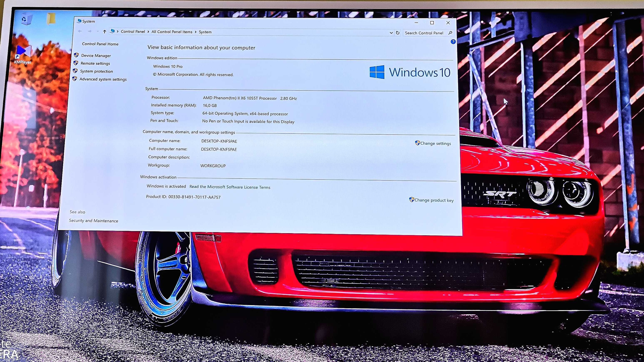Open Advanced system settings
This screenshot has width=644, height=362.
click(103, 79)
